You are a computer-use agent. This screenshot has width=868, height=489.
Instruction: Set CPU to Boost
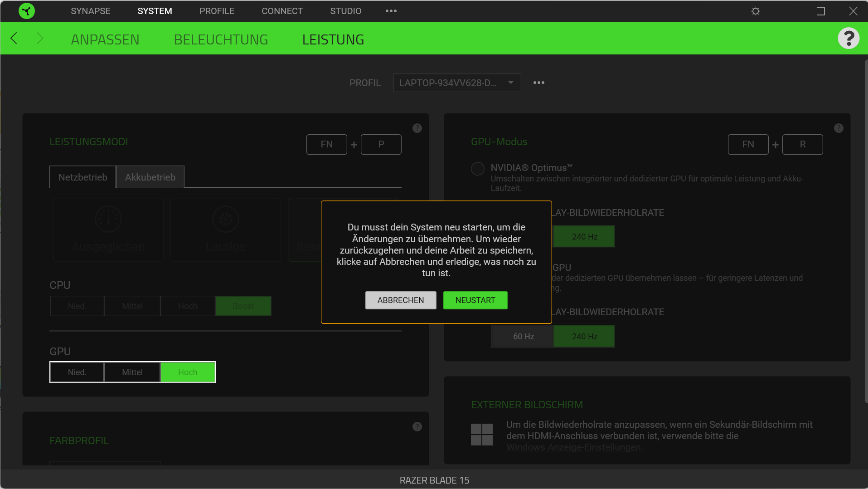pyautogui.click(x=243, y=306)
